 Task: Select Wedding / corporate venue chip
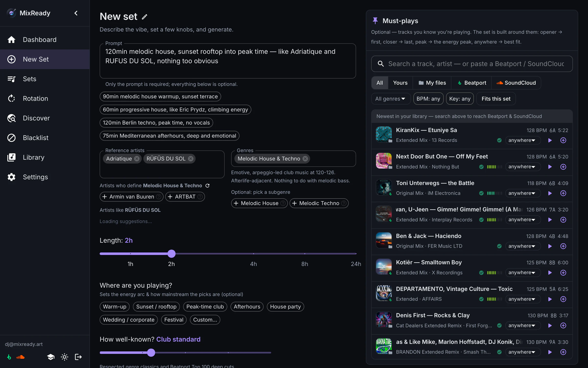coord(129,320)
